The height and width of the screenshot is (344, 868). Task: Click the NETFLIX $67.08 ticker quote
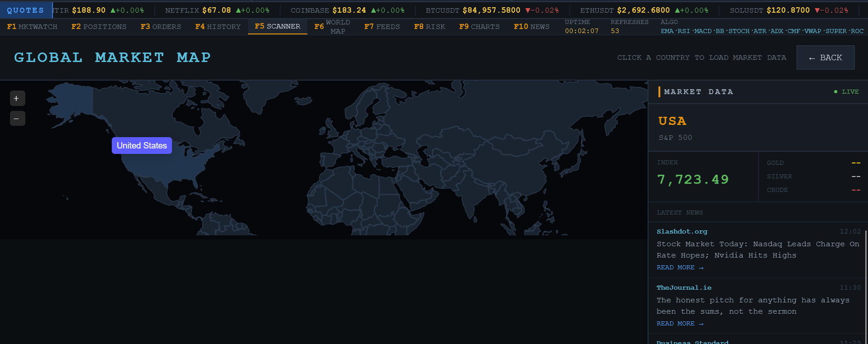(217, 10)
